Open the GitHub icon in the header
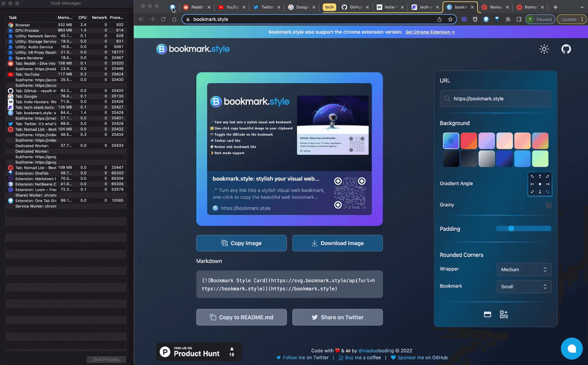Image resolution: width=588 pixels, height=365 pixels. (x=565, y=49)
